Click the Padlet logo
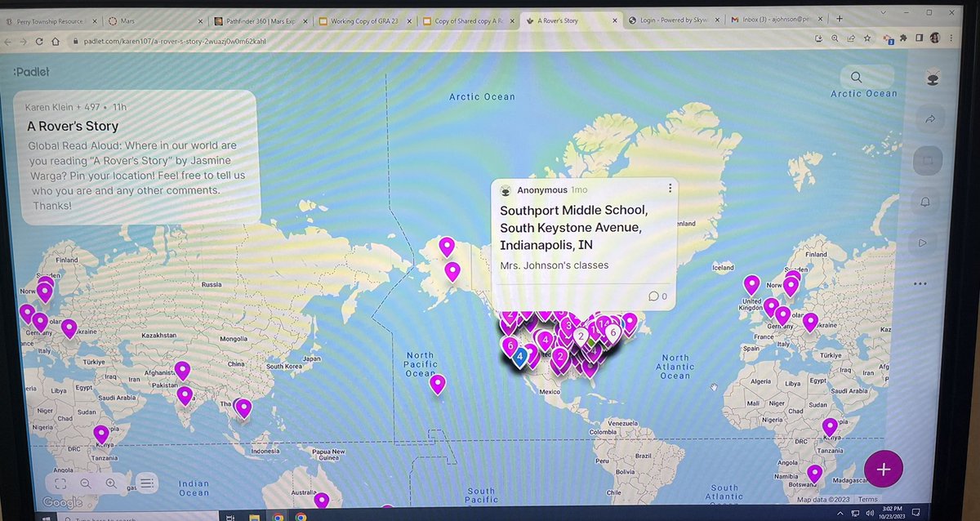Viewport: 980px width, 521px height. [x=30, y=72]
